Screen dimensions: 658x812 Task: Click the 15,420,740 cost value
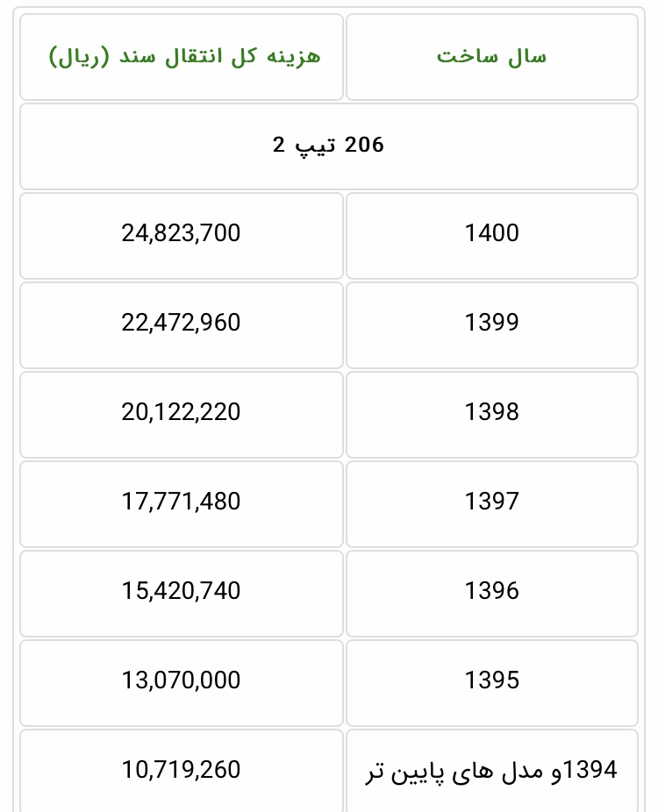181,591
